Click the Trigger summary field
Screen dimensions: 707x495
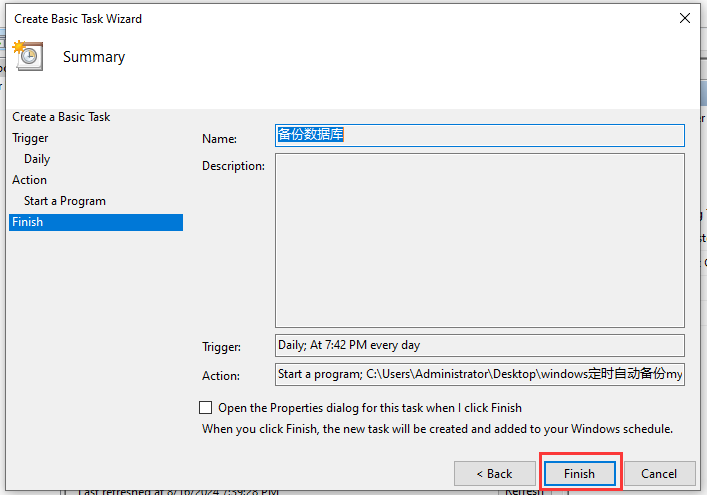point(480,345)
